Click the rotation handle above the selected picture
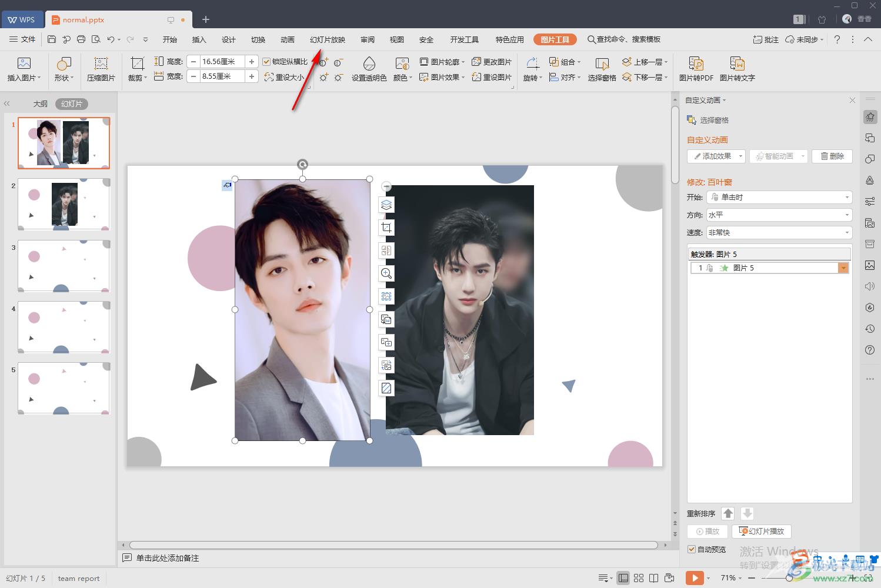 point(302,164)
